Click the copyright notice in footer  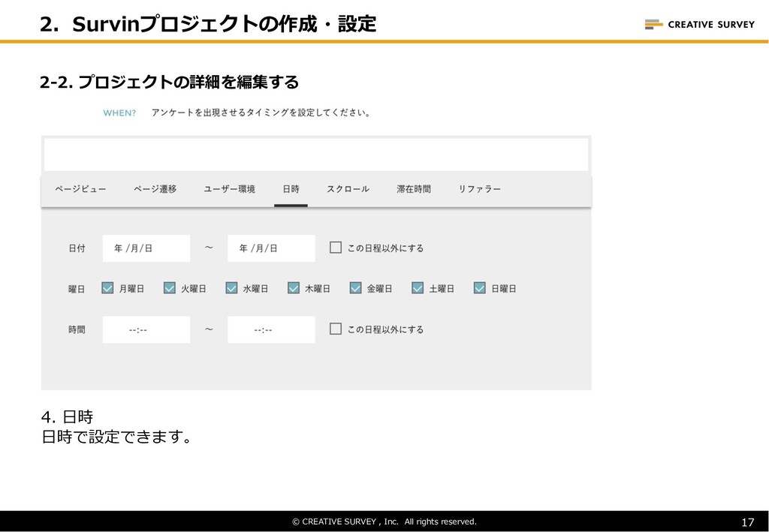click(x=384, y=521)
